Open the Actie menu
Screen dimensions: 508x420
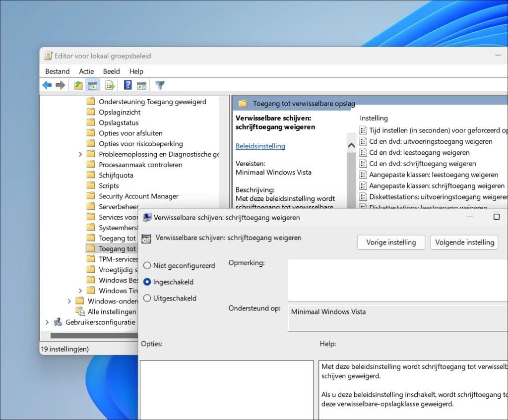point(86,71)
